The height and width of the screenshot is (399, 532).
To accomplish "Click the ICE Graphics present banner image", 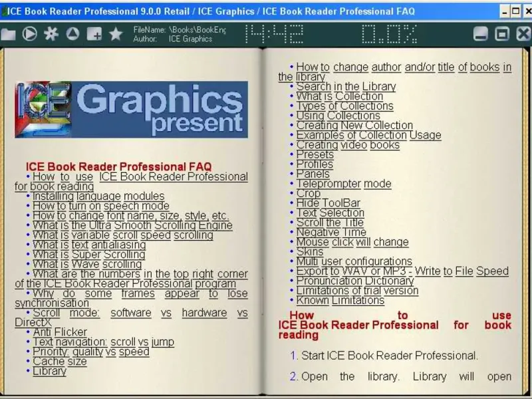I will click(x=131, y=109).
